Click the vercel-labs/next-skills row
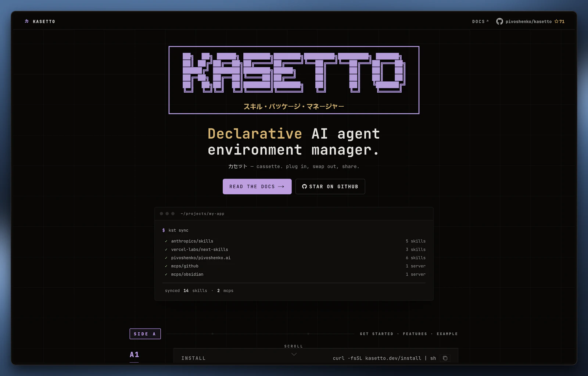 (294, 249)
